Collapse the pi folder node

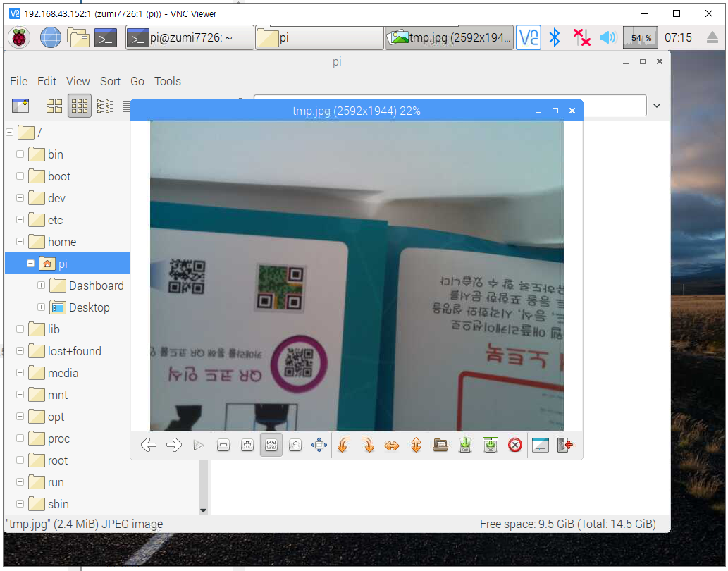(30, 263)
